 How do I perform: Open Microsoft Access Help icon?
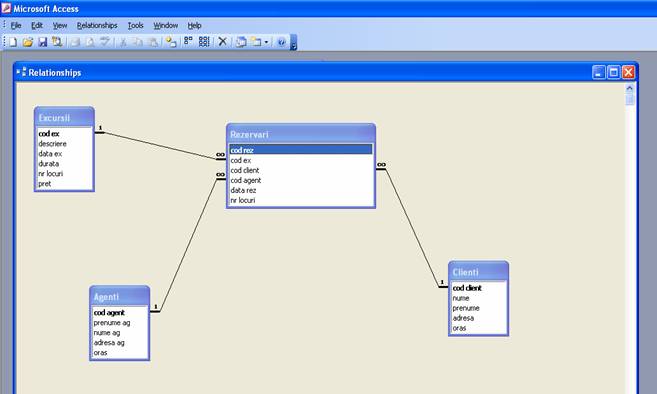click(x=282, y=42)
